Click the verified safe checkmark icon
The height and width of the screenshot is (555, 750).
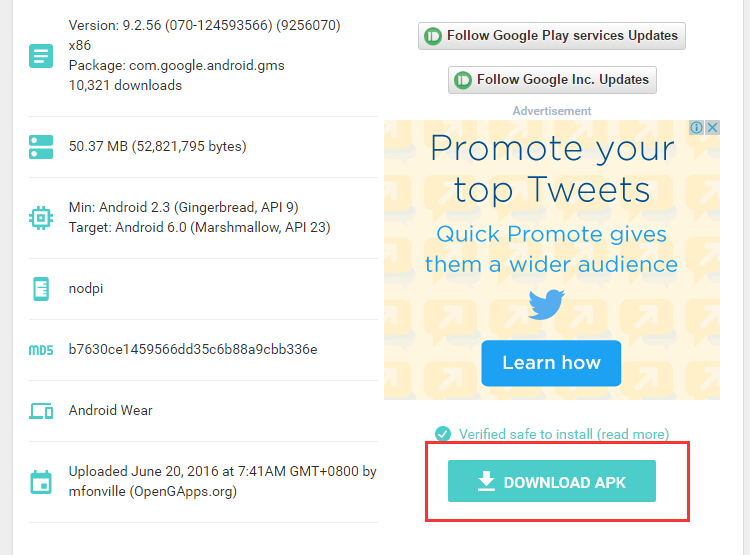click(443, 434)
